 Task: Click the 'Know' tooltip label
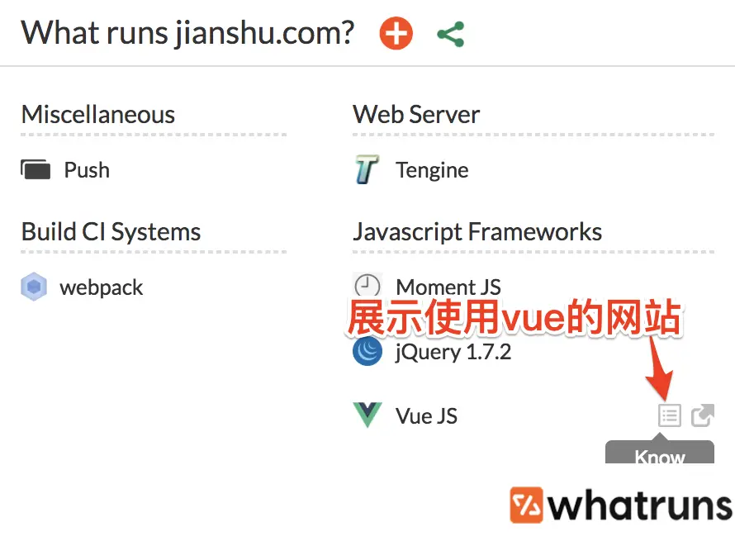point(660,456)
